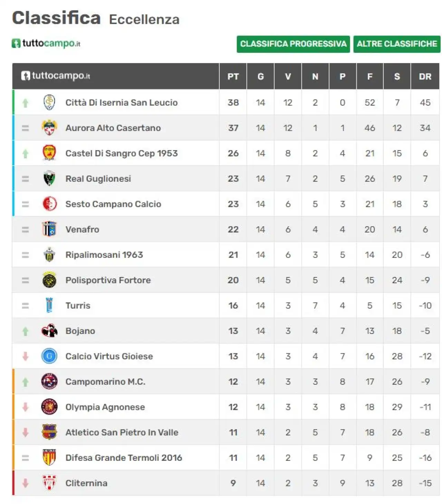Click the Aurora Alto Casertano team logo
442x504 pixels.
[49, 128]
